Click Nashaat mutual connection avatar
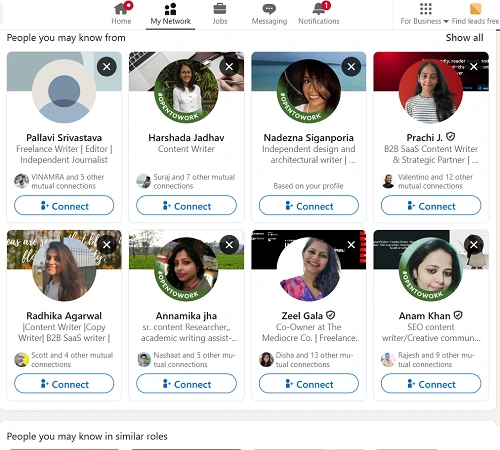The image size is (500, 450). tap(144, 359)
